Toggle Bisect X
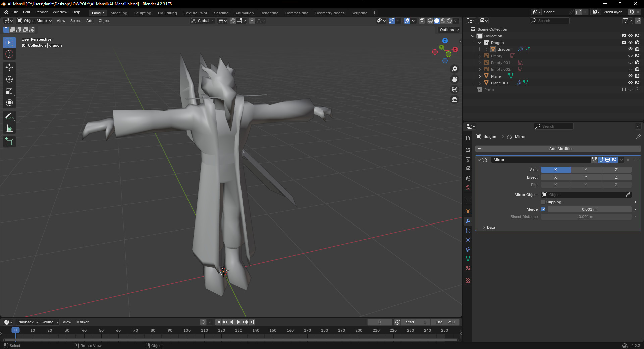 [x=555, y=177]
